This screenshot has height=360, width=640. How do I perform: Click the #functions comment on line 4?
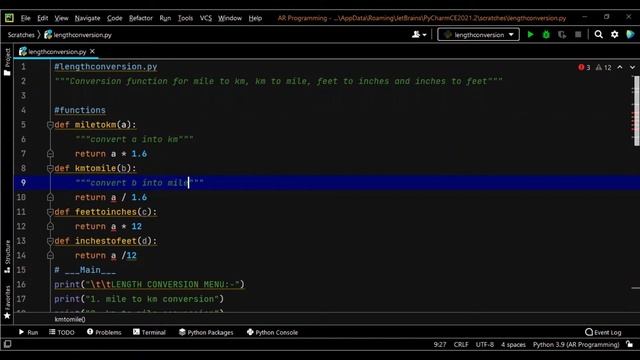(80, 110)
